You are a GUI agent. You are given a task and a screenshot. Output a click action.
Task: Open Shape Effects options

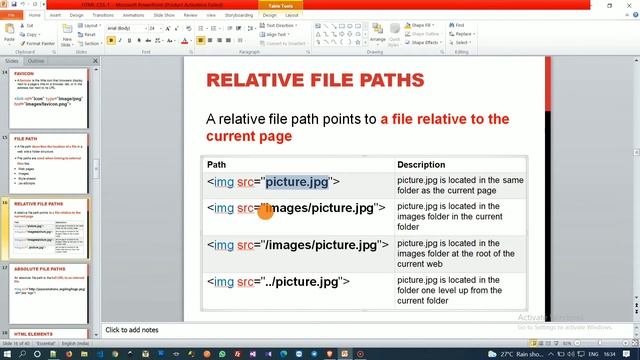pos(423,42)
